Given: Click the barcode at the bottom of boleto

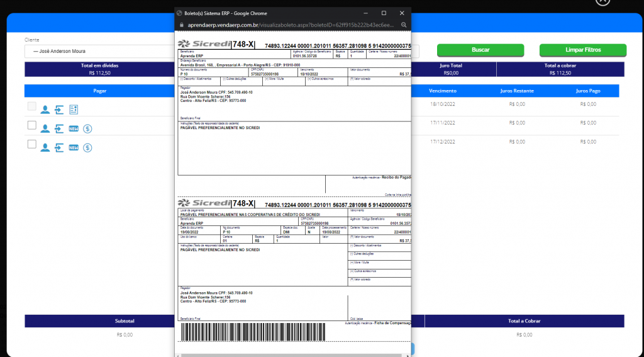Looking at the screenshot, I should [x=253, y=332].
